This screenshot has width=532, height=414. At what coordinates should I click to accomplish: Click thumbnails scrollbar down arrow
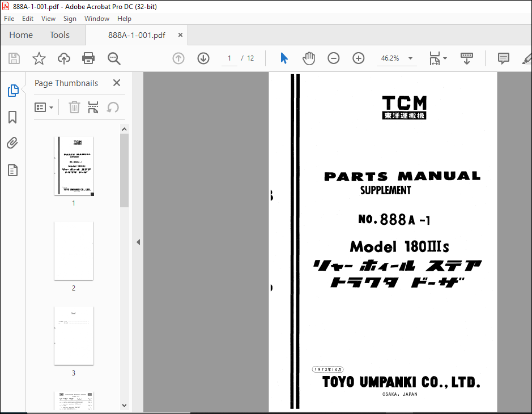(124, 405)
